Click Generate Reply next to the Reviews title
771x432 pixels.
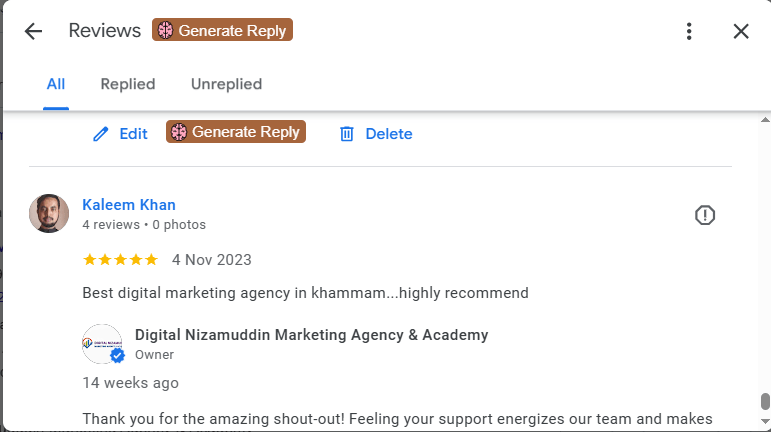[222, 30]
